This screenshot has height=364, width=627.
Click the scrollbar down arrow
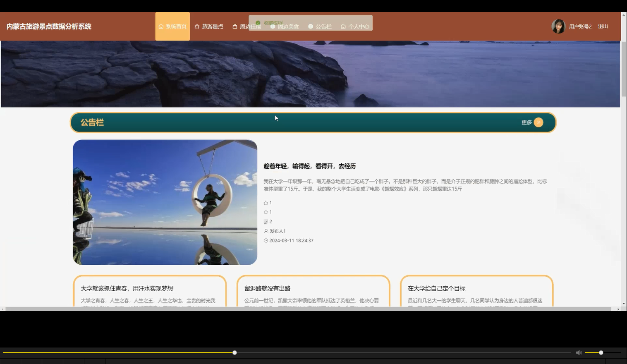point(624,304)
